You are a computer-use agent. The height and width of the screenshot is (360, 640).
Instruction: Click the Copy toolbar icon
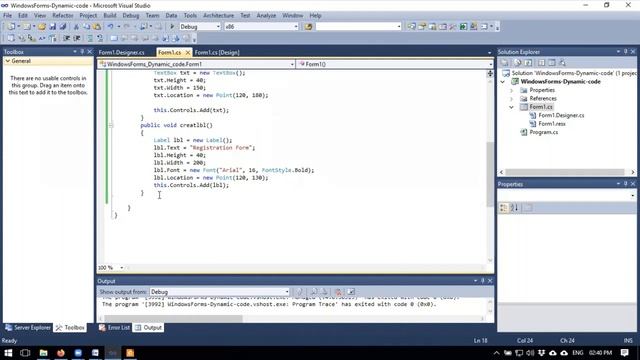pyautogui.click(x=87, y=27)
